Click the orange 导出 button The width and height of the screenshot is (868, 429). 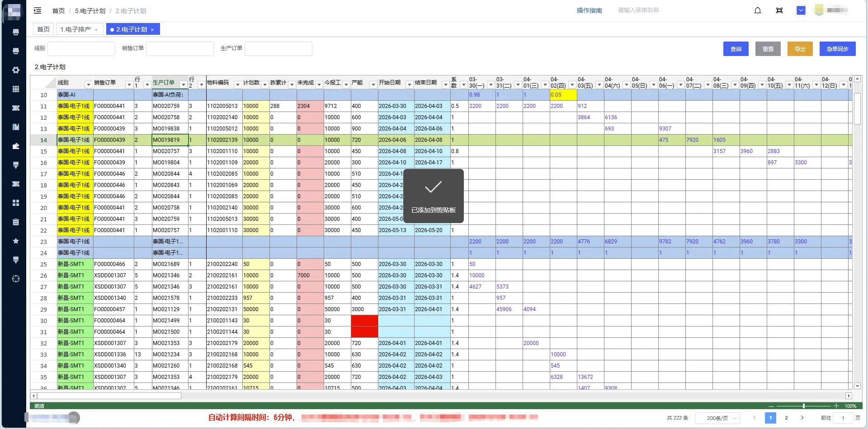coord(800,49)
